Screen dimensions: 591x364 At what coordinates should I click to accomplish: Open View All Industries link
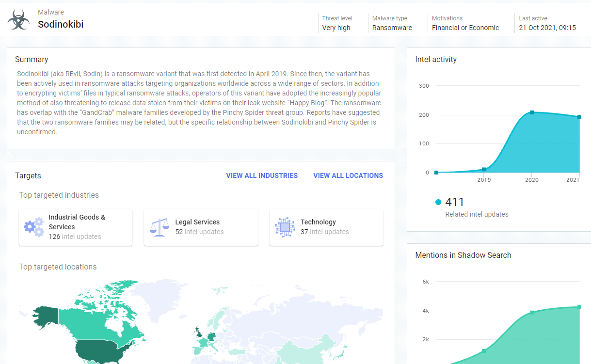tap(262, 175)
